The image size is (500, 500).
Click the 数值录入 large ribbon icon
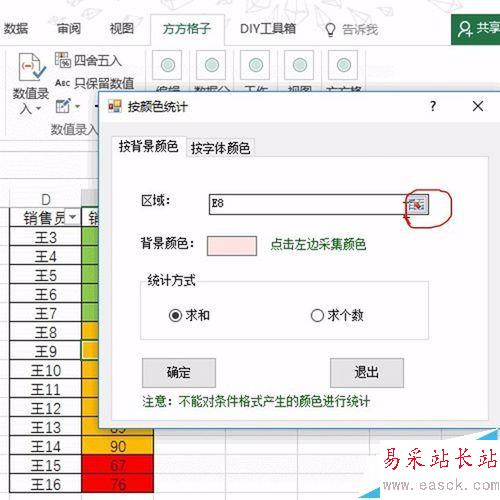pos(31,67)
